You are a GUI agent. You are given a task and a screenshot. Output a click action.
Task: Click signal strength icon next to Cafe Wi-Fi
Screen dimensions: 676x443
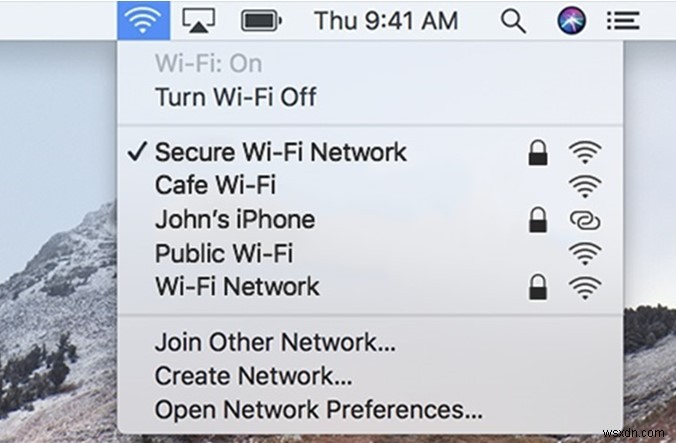585,187
